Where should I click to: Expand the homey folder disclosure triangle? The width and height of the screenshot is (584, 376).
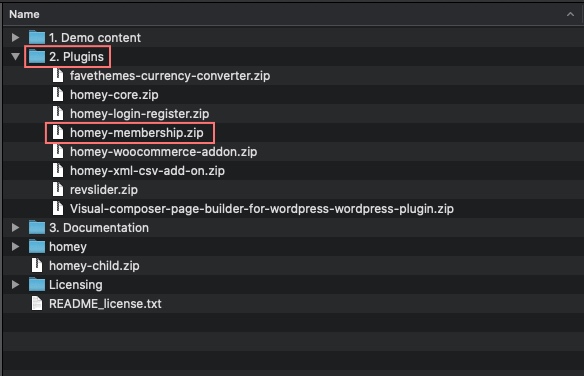pos(15,246)
